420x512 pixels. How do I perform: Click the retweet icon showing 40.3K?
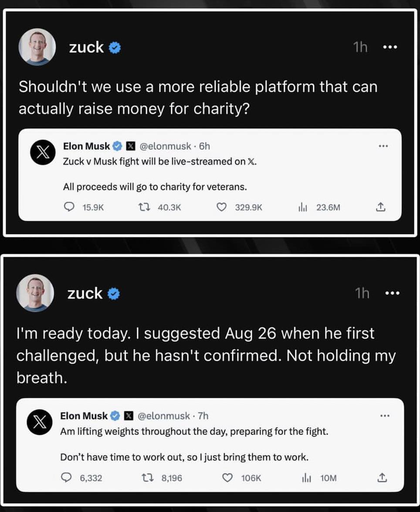pos(145,208)
